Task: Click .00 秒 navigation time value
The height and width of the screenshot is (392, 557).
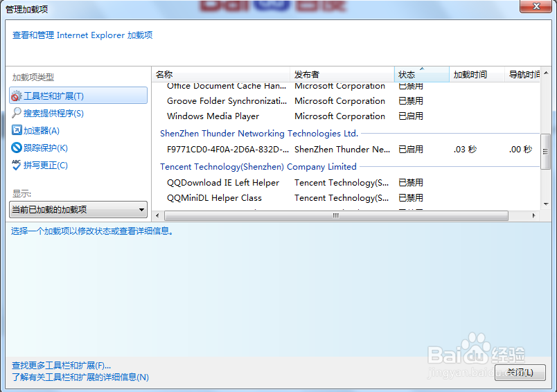Action: pyautogui.click(x=520, y=150)
